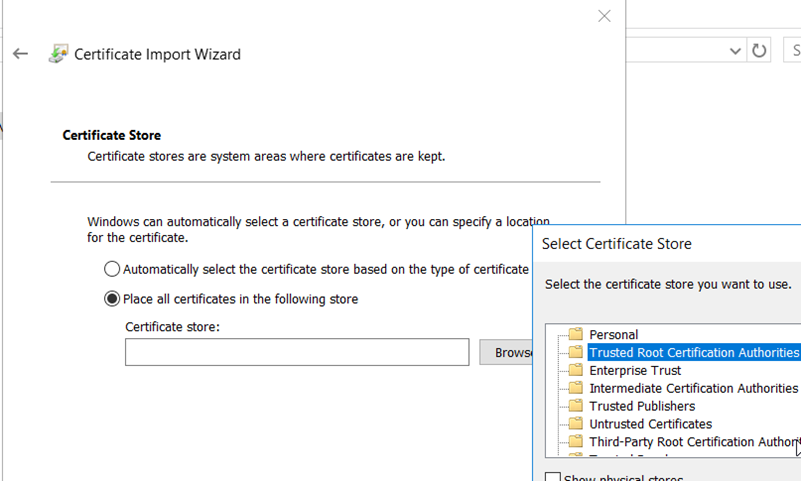Expand the Enterprise Trust tree node

point(558,370)
